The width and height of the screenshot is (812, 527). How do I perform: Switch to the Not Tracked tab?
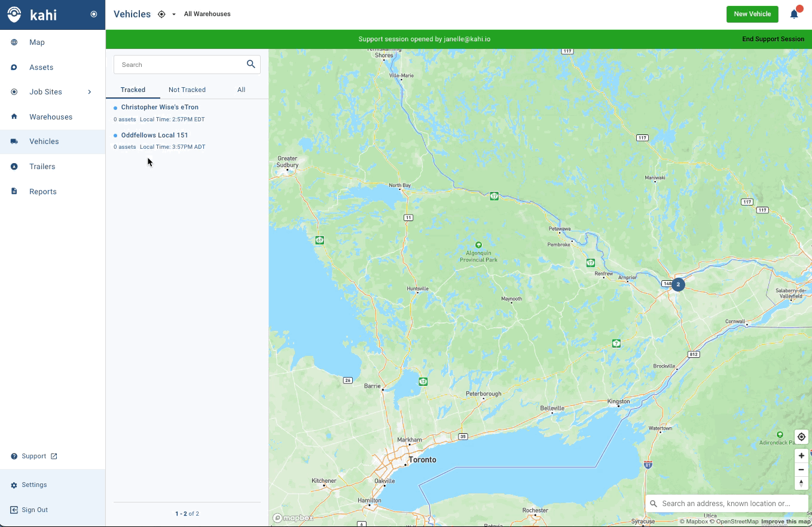point(187,90)
